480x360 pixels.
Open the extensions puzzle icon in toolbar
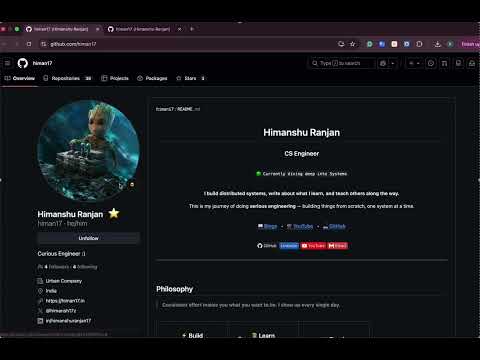pyautogui.click(x=419, y=44)
